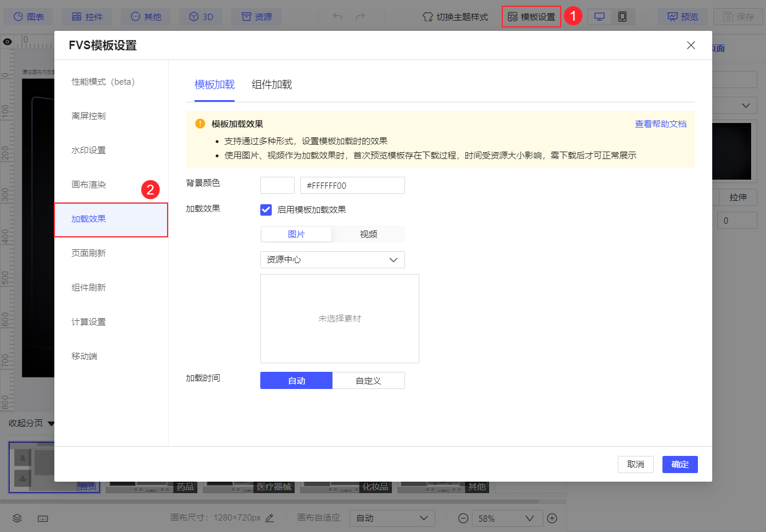Click the orange info warning icon
The image size is (766, 532).
pyautogui.click(x=200, y=124)
